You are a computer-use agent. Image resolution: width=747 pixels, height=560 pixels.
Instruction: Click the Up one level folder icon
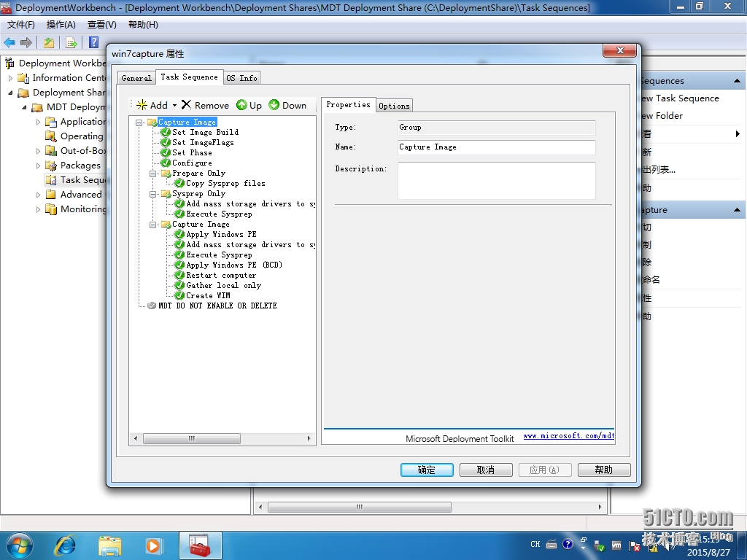click(49, 43)
